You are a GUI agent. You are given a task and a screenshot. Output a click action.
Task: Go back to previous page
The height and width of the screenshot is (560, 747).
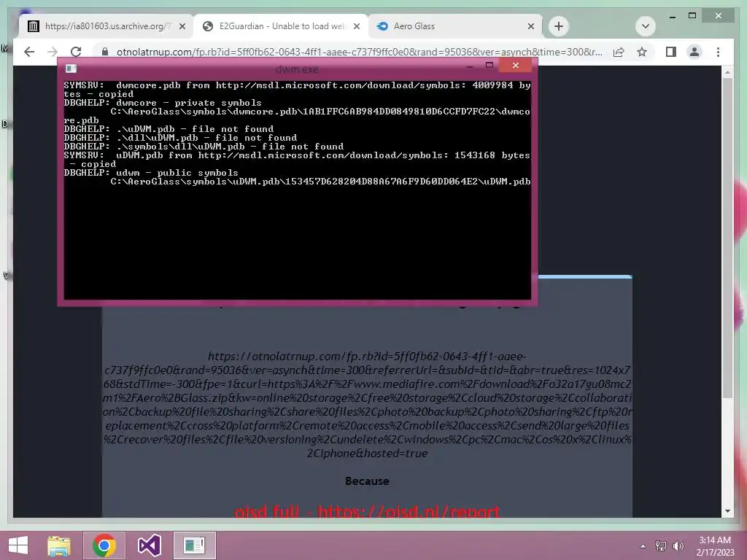[29, 52]
